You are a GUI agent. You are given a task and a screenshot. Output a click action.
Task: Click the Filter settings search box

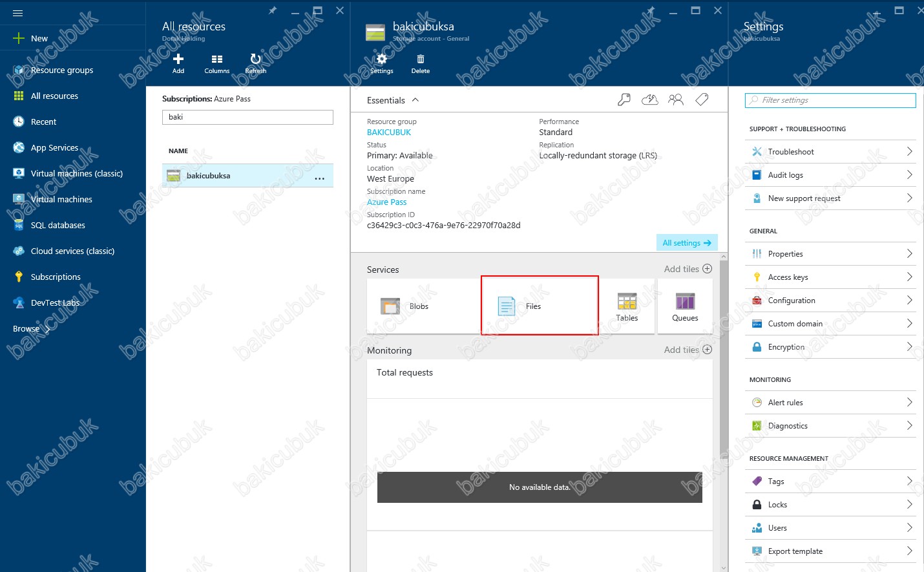coord(830,100)
